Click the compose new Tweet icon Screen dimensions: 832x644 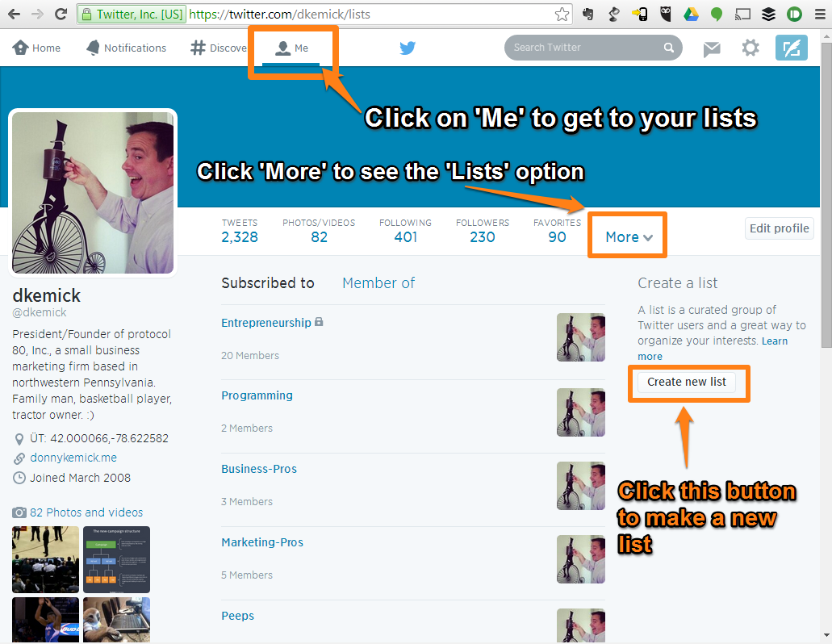[791, 48]
